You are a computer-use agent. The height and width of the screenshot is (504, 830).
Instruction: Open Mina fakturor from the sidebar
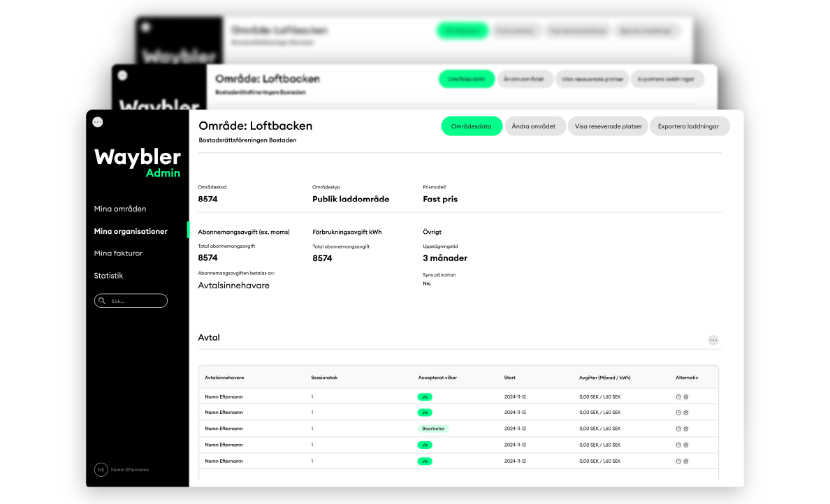118,253
